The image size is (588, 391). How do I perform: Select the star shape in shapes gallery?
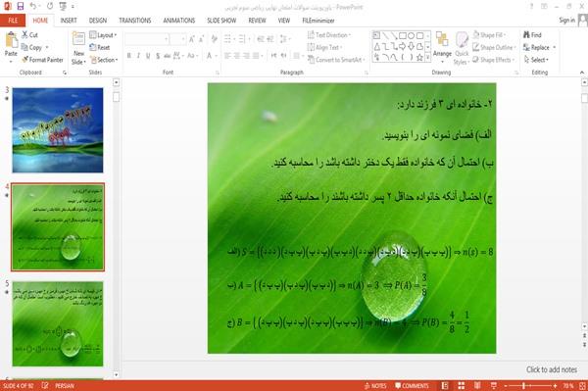click(x=420, y=57)
